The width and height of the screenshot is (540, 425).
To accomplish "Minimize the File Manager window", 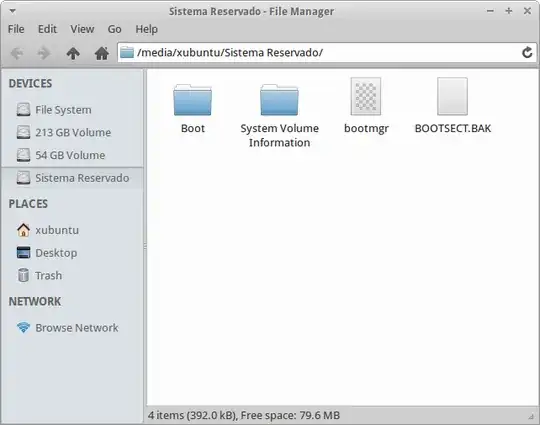I will click(x=490, y=11).
